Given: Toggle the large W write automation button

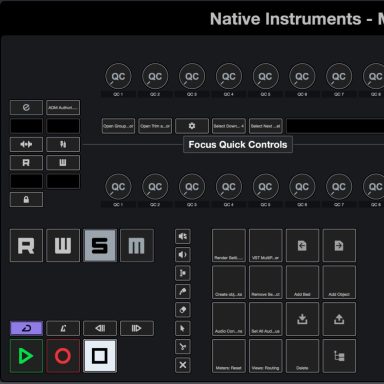Looking at the screenshot, I should [x=63, y=245].
